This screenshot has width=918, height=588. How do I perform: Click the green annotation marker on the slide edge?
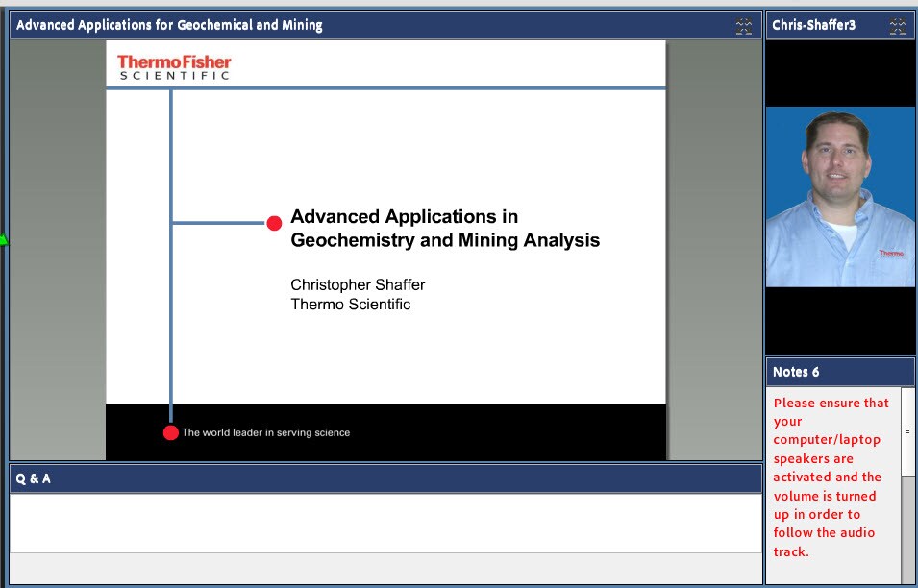click(x=3, y=238)
